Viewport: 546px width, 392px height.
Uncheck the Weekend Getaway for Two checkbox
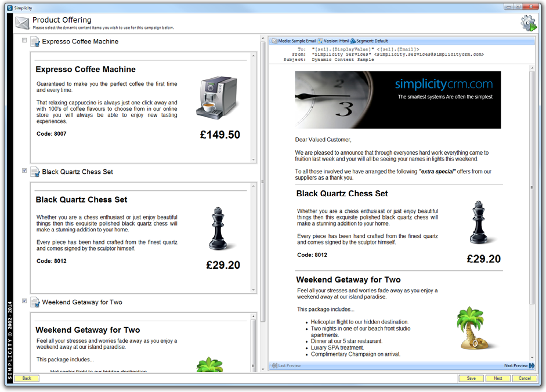[24, 301]
